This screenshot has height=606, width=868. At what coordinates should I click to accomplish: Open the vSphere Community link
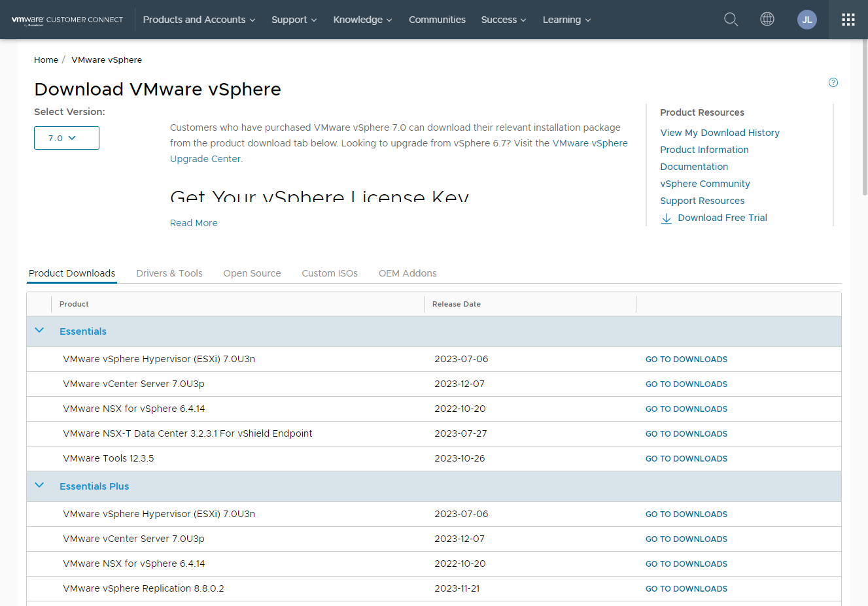tap(705, 184)
